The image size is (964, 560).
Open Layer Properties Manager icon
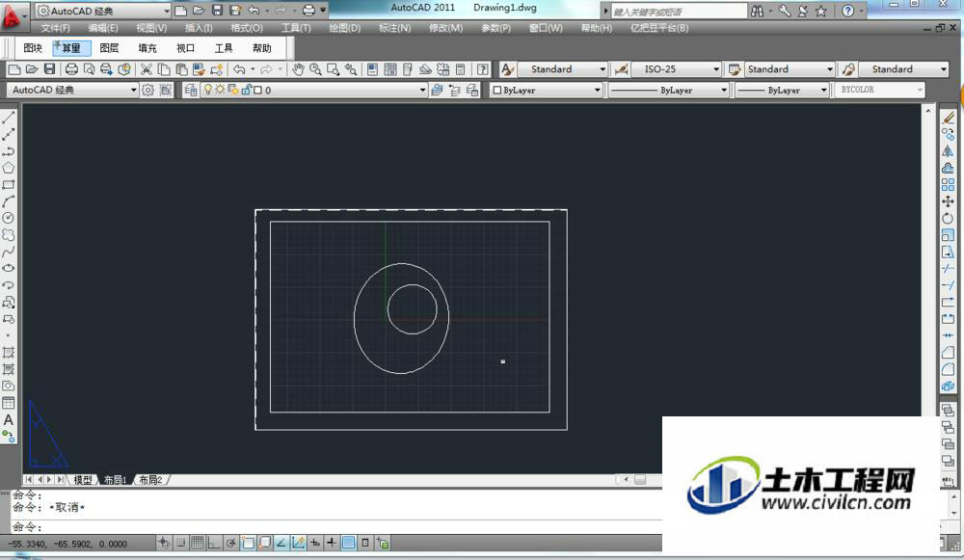pyautogui.click(x=191, y=91)
